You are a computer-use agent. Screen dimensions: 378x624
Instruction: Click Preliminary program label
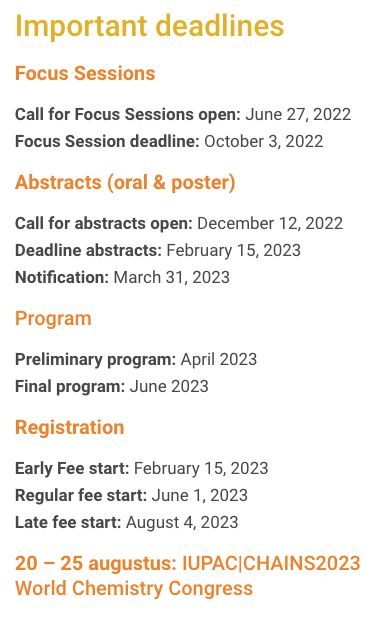click(95, 359)
